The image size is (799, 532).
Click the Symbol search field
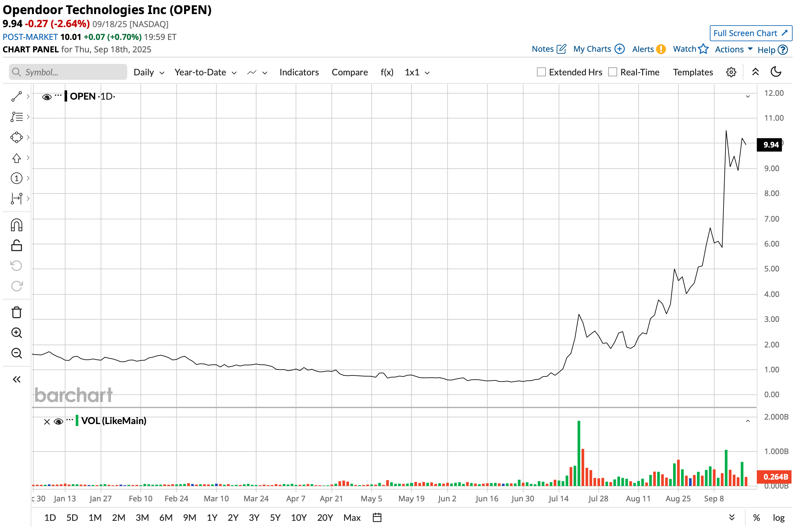coord(68,72)
